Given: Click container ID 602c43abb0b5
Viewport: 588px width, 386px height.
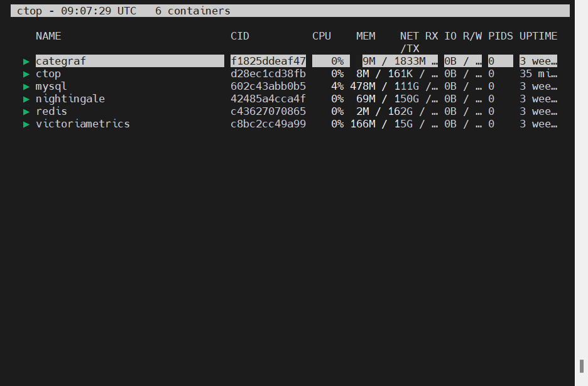Looking at the screenshot, I should click(x=268, y=86).
